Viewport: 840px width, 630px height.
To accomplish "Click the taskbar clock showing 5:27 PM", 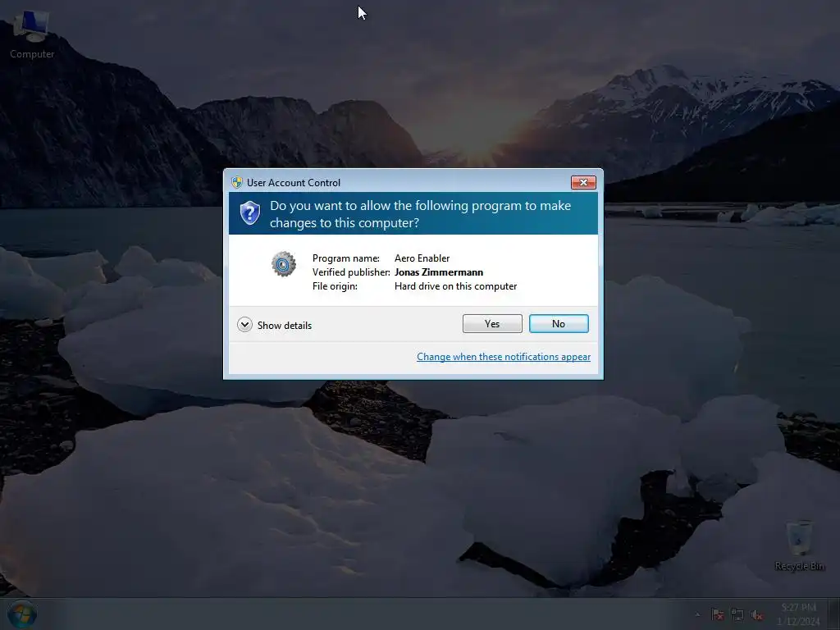I will point(798,614).
